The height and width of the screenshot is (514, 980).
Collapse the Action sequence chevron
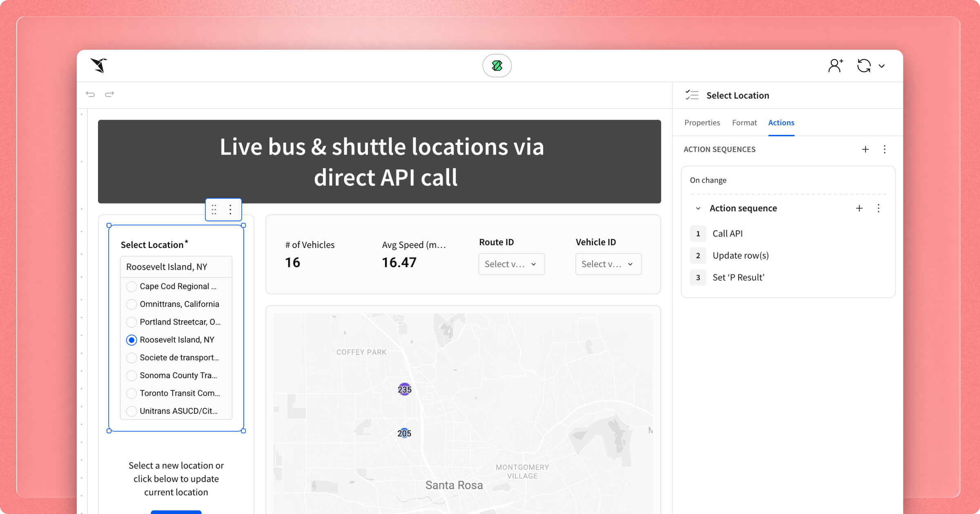[698, 208]
